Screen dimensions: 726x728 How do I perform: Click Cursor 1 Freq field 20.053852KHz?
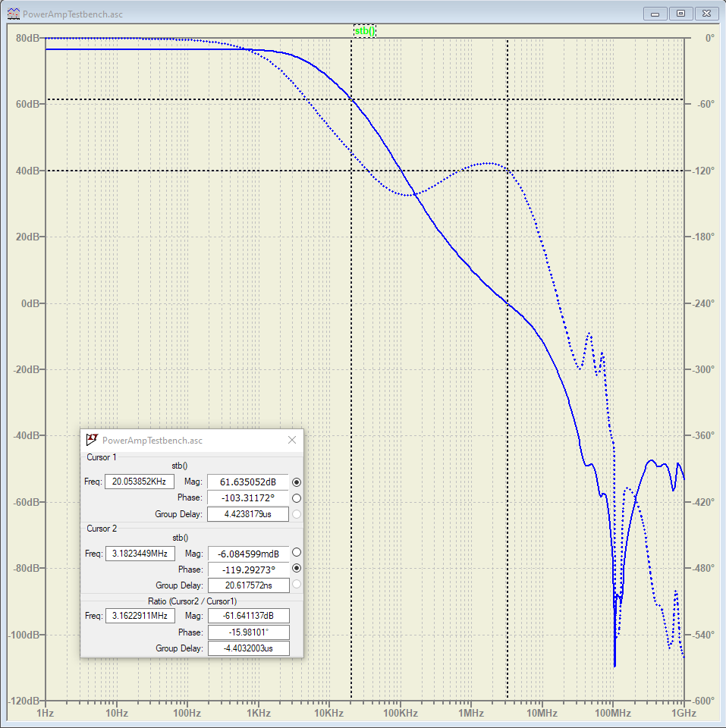[140, 482]
